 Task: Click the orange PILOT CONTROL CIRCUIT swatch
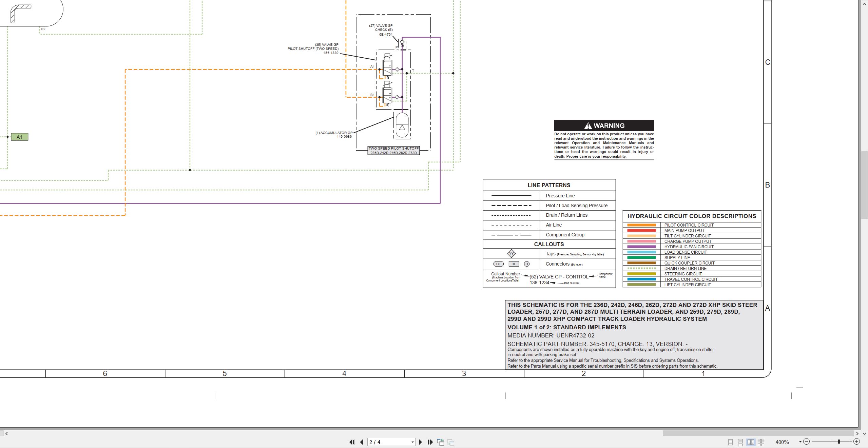coord(641,225)
